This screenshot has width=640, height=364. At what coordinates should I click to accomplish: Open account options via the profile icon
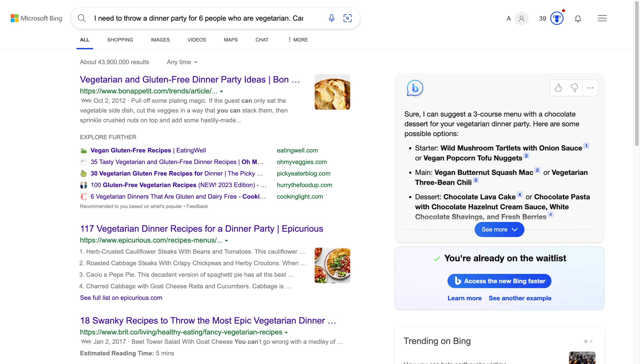tap(521, 18)
